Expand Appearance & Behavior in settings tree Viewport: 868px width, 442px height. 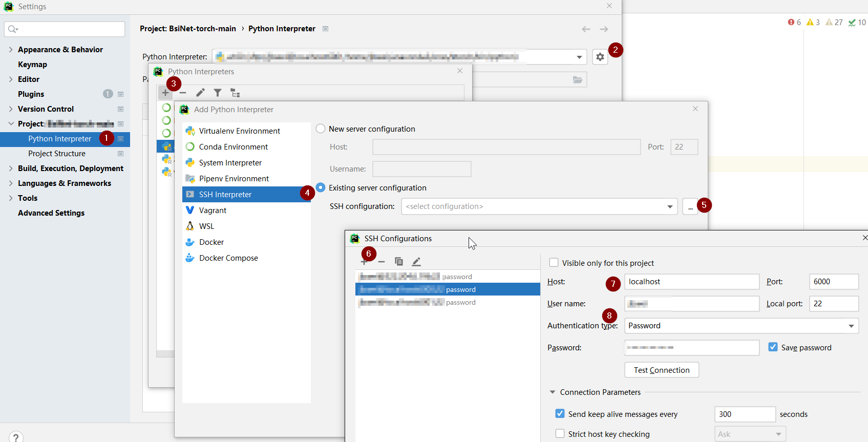(11, 50)
